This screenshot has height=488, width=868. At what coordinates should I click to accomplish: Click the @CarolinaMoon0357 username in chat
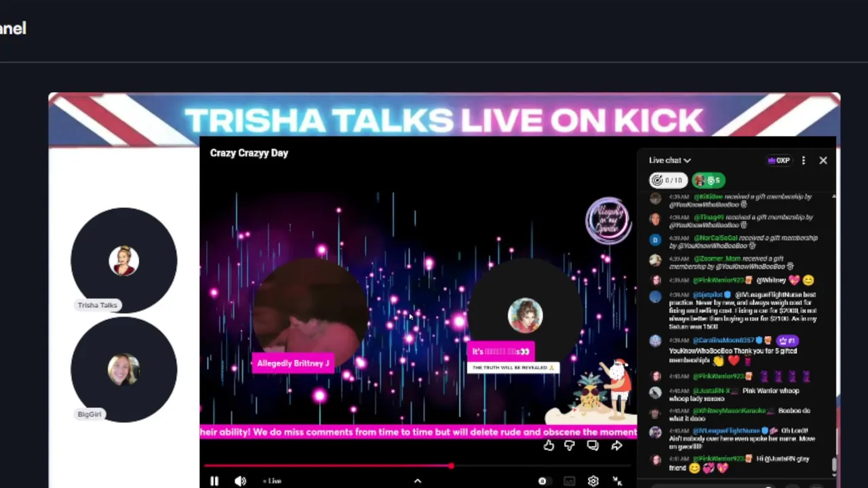[x=724, y=340]
